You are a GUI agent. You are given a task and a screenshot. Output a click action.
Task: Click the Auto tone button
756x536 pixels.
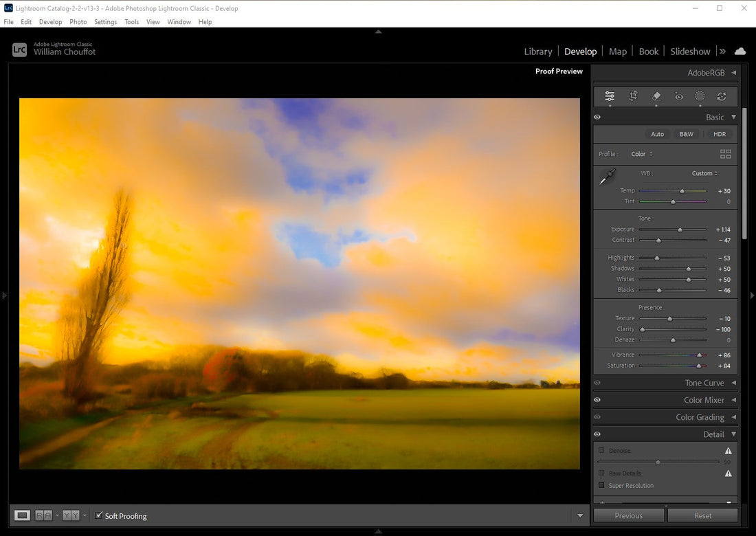[x=658, y=134]
